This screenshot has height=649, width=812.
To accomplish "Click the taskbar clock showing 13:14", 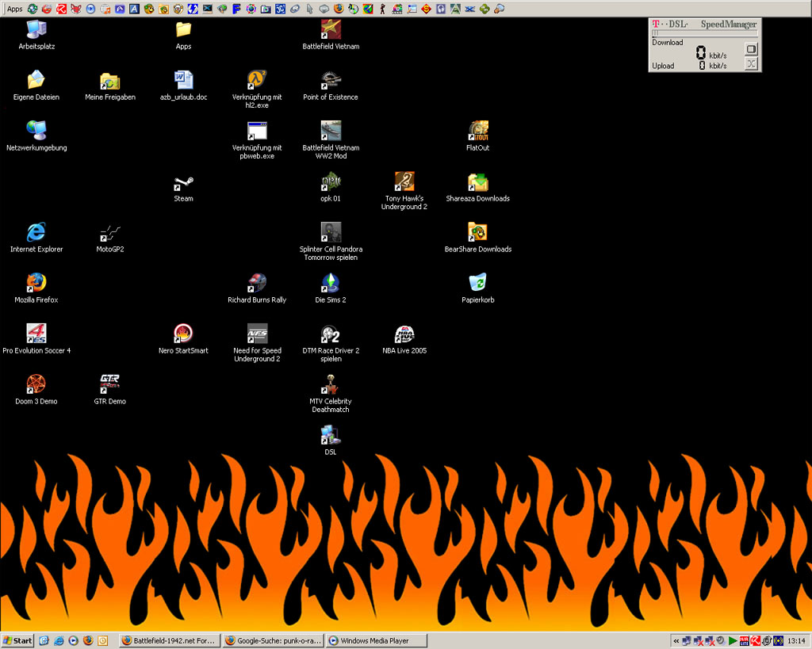I will click(x=796, y=641).
